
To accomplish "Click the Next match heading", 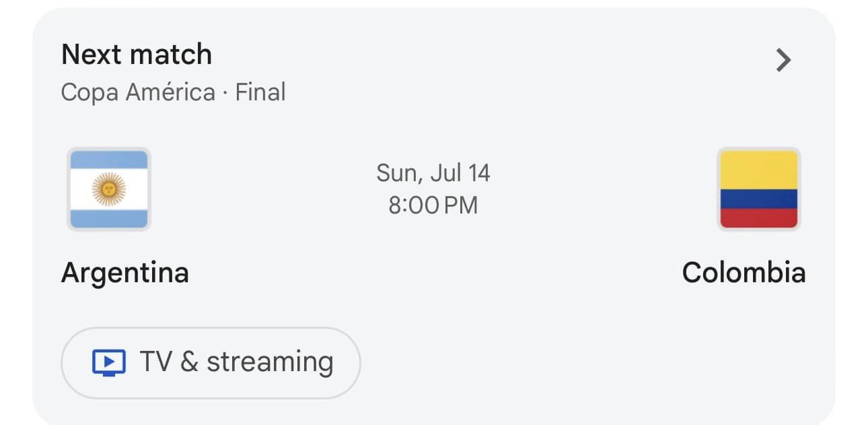I will 137,55.
